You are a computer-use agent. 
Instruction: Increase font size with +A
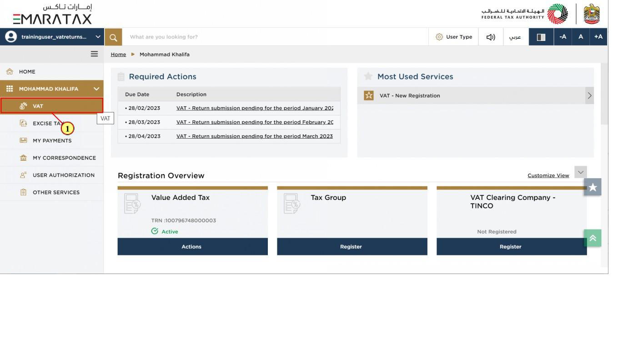point(598,37)
